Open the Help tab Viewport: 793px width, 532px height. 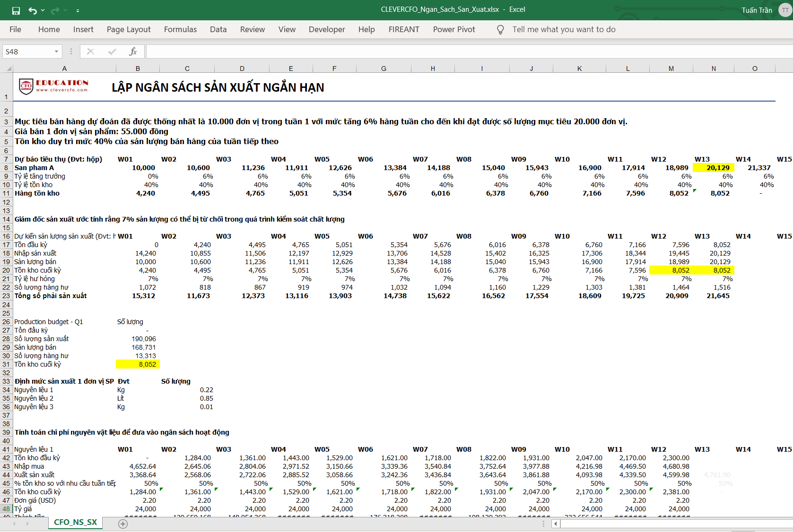tap(366, 29)
